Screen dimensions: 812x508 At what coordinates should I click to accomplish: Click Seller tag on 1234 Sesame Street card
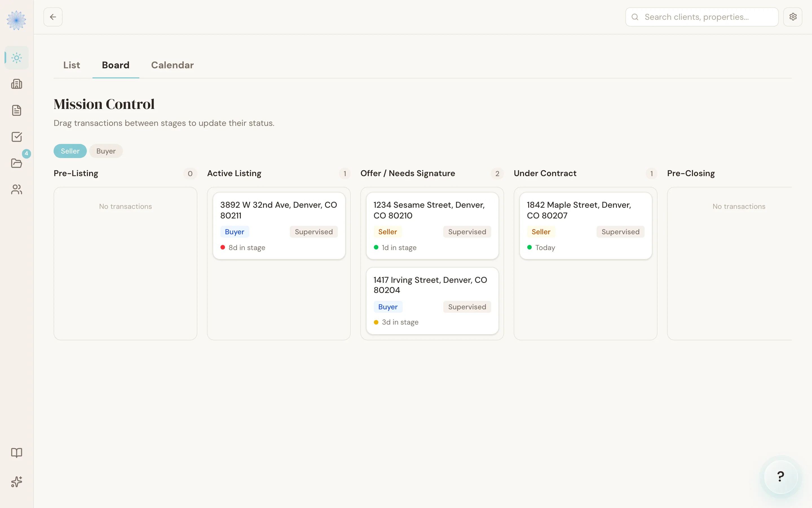pos(388,232)
